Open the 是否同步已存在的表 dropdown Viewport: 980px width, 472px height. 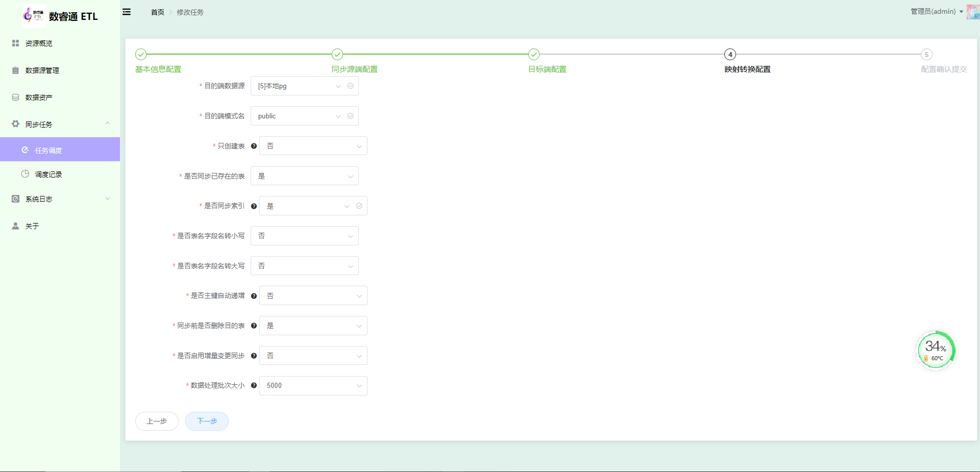(x=304, y=176)
